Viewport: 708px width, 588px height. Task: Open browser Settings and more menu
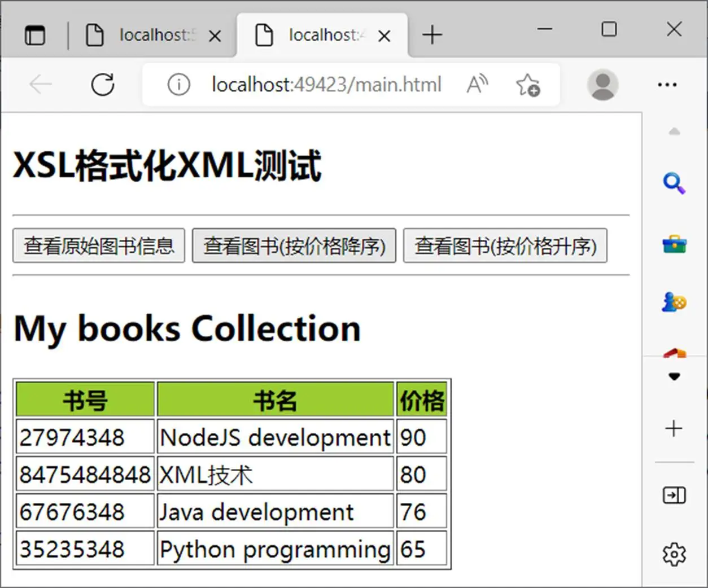click(667, 85)
